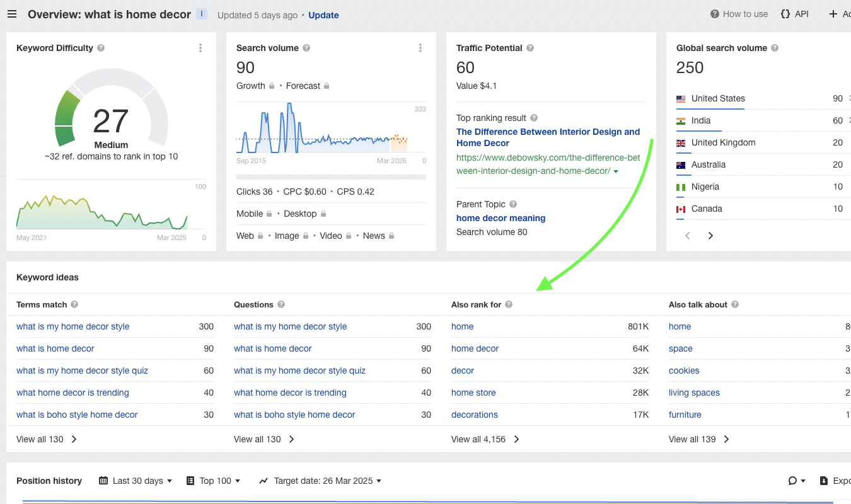Image resolution: width=851 pixels, height=504 pixels.
Task: Open Search volume card three-dot menu
Action: click(x=420, y=48)
